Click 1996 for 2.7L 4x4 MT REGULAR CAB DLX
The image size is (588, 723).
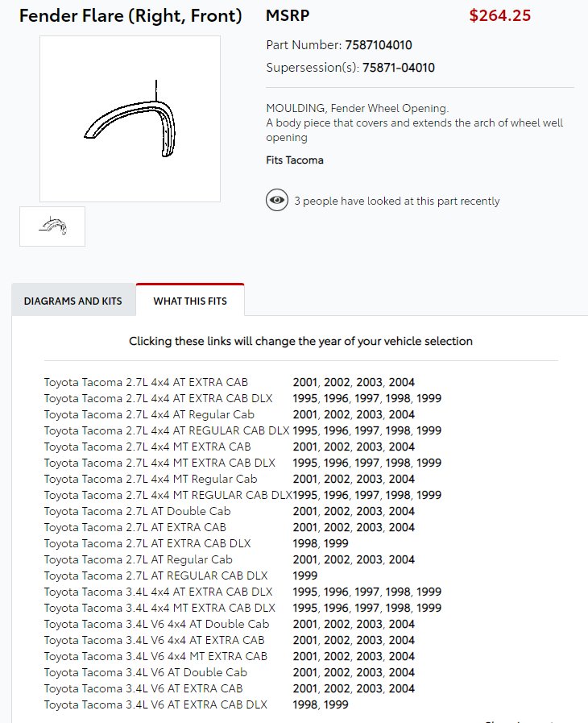tap(336, 495)
